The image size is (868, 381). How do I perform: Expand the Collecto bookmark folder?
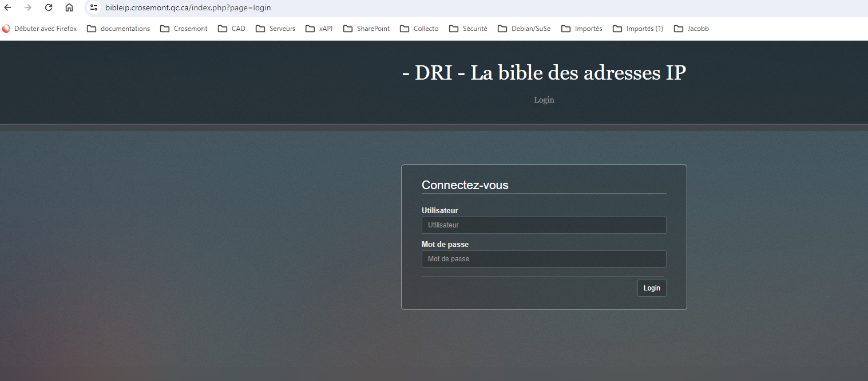(419, 29)
